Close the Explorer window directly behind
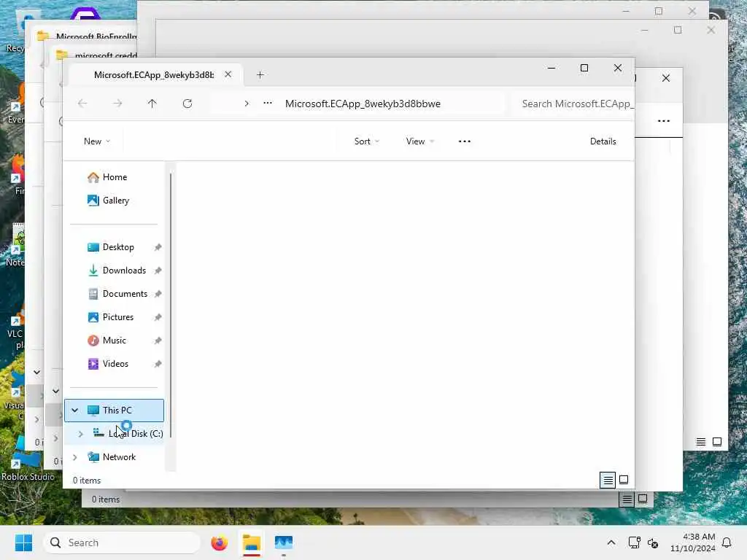The width and height of the screenshot is (747, 560). click(666, 78)
